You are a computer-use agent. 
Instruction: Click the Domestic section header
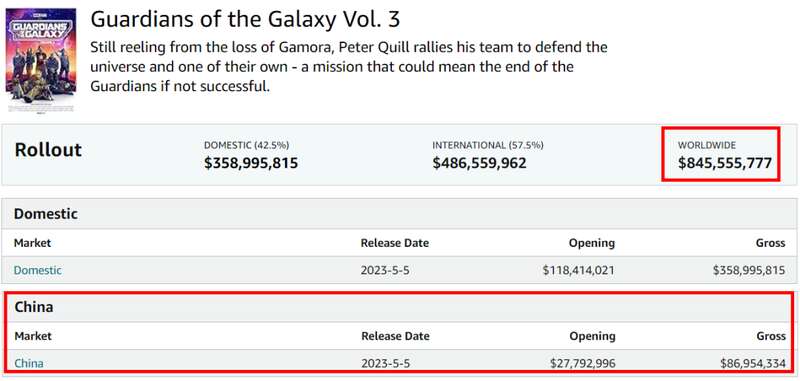46,214
